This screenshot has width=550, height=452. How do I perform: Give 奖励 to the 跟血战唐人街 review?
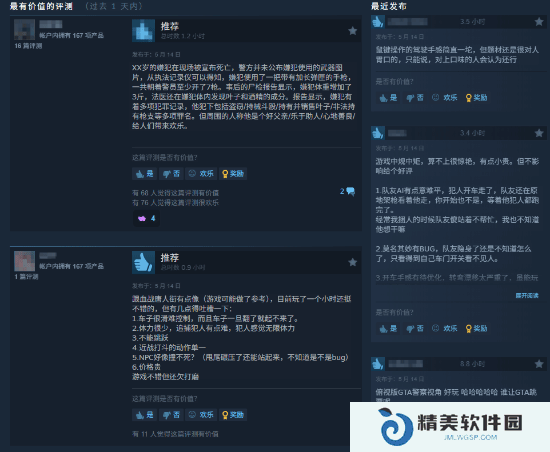233,415
